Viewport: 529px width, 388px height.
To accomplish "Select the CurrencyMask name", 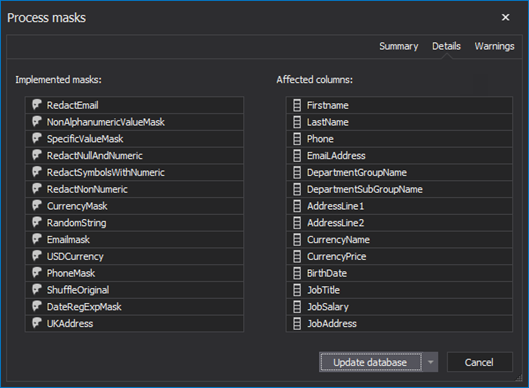I will click(x=77, y=206).
